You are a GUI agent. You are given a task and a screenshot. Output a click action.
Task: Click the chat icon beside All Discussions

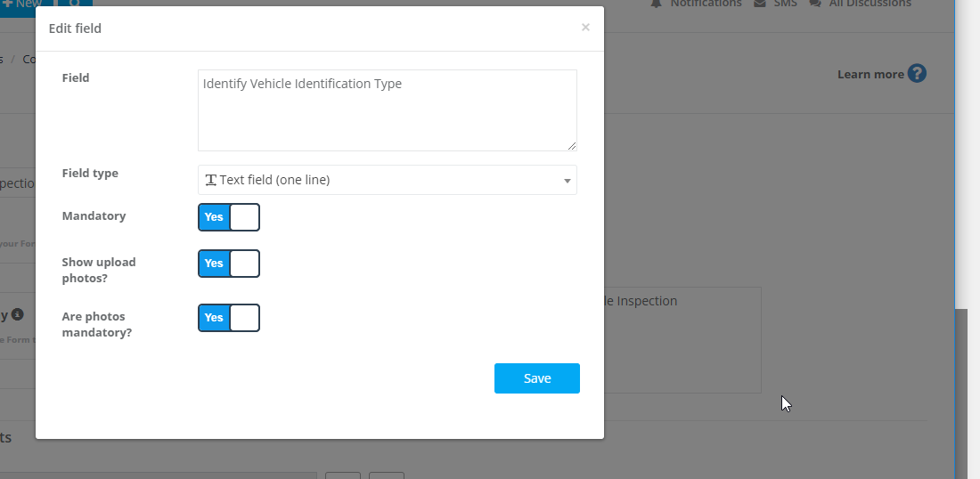[815, 4]
